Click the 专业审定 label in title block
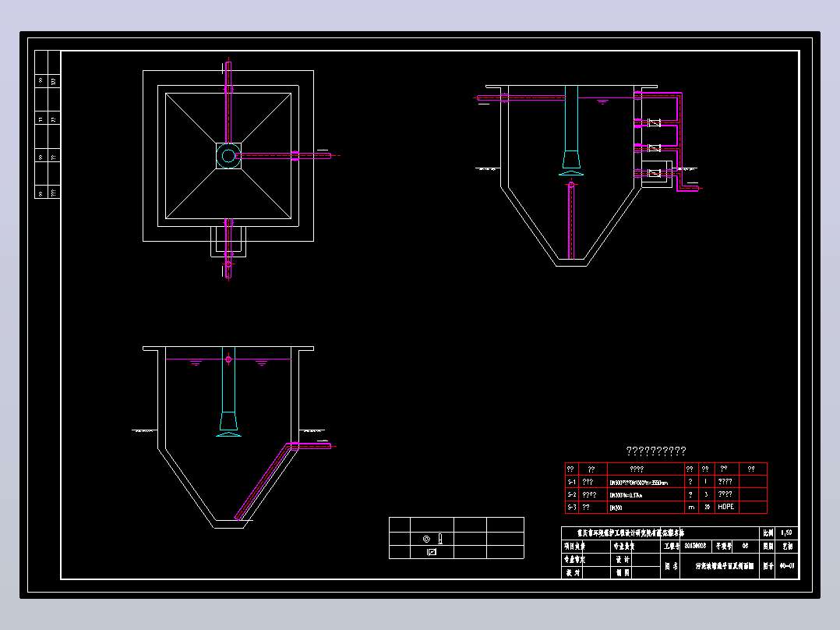The height and width of the screenshot is (630, 840). pos(574,559)
